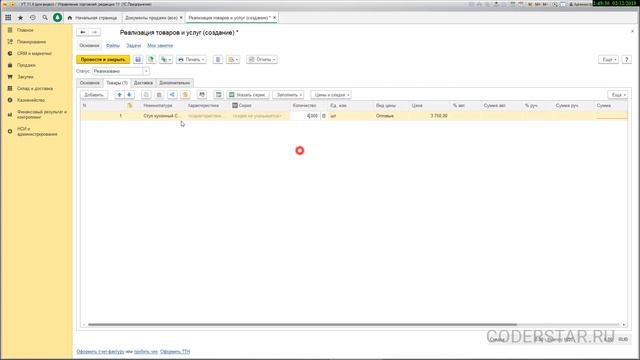The width and height of the screenshot is (640, 360).
Task: Switch to Доставка tab
Action: click(x=143, y=83)
